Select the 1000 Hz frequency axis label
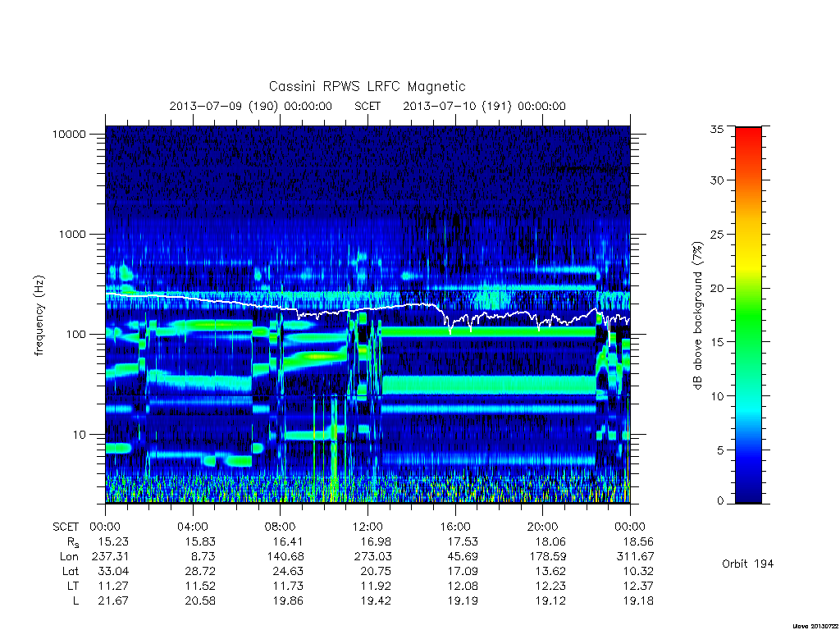840x630 pixels. (x=72, y=234)
